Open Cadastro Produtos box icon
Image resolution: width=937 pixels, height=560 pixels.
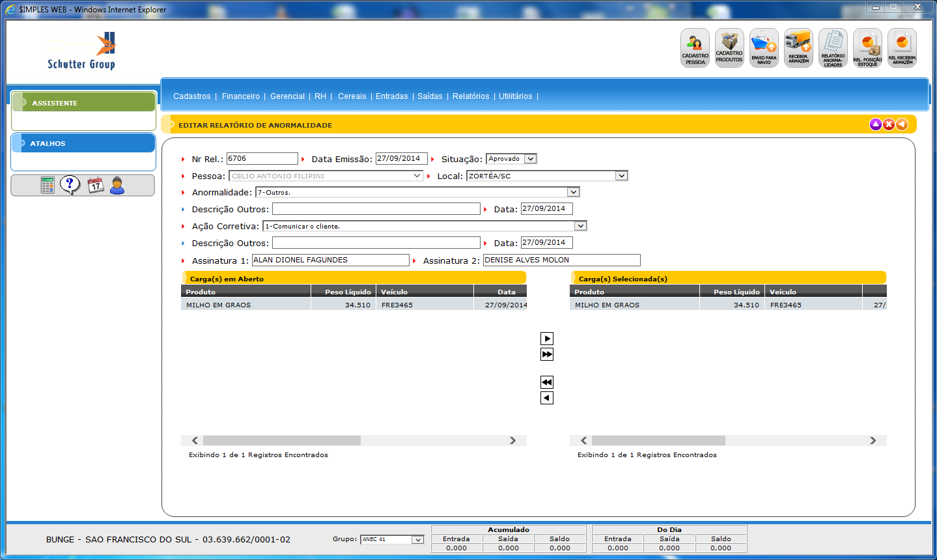pos(729,48)
